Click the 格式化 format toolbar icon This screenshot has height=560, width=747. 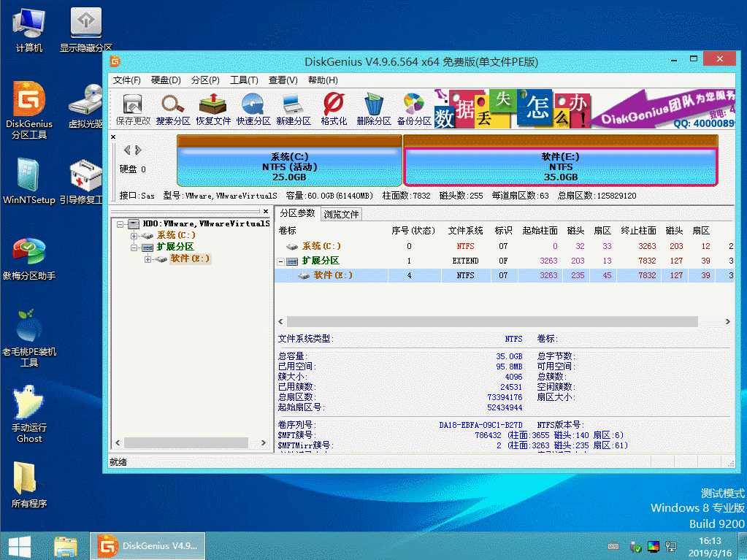(x=334, y=109)
